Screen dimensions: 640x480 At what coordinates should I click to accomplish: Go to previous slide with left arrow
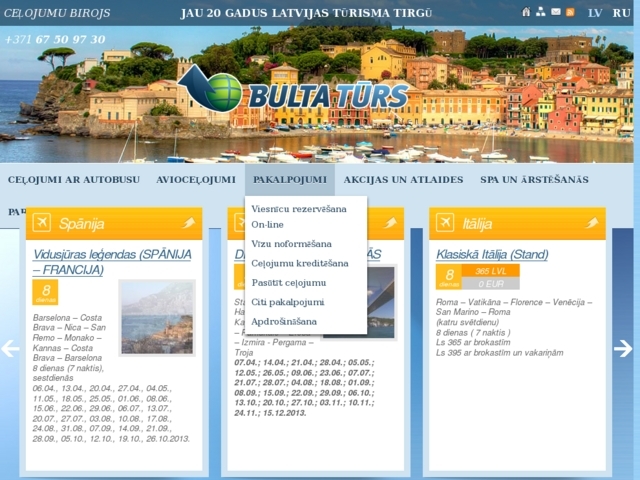pos(10,349)
